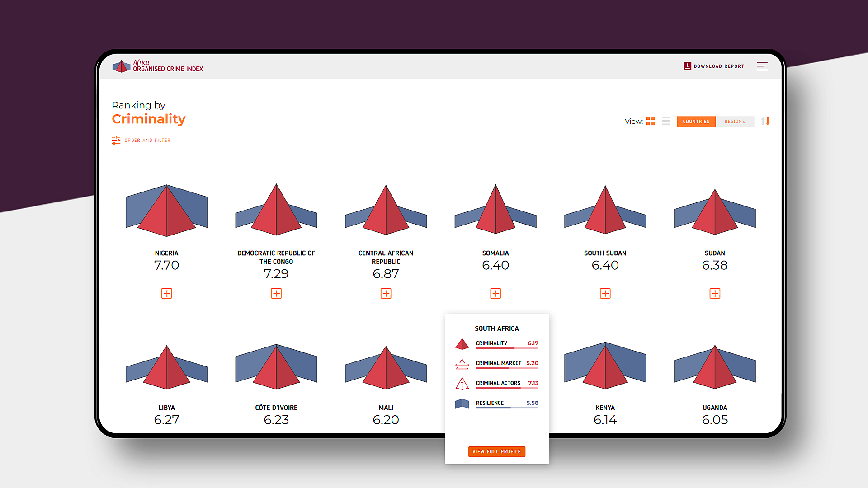Click the Sudan pyramid chart
The image size is (868, 488).
pos(715,212)
